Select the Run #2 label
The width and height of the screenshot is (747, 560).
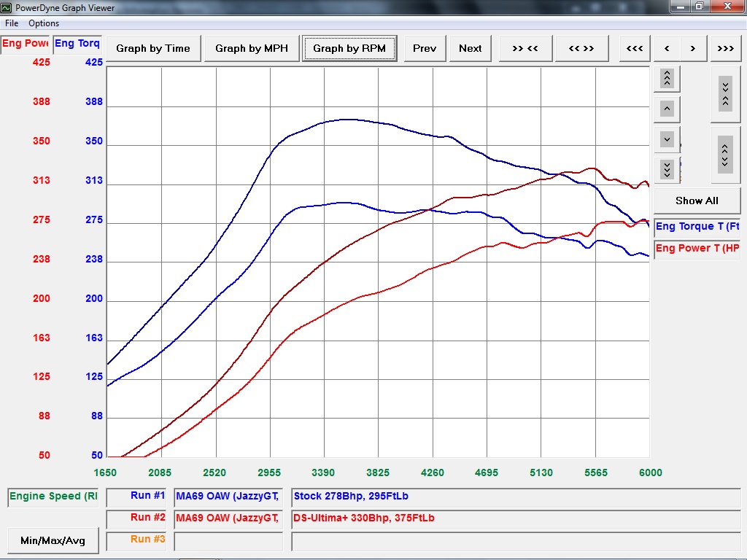136,518
